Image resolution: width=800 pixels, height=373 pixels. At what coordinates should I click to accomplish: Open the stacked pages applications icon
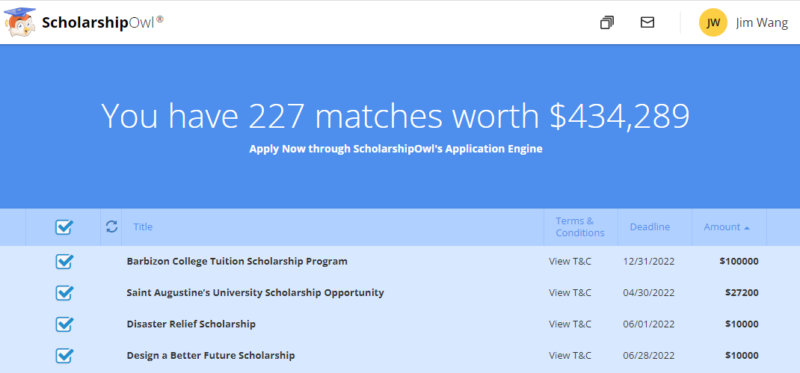click(x=607, y=22)
